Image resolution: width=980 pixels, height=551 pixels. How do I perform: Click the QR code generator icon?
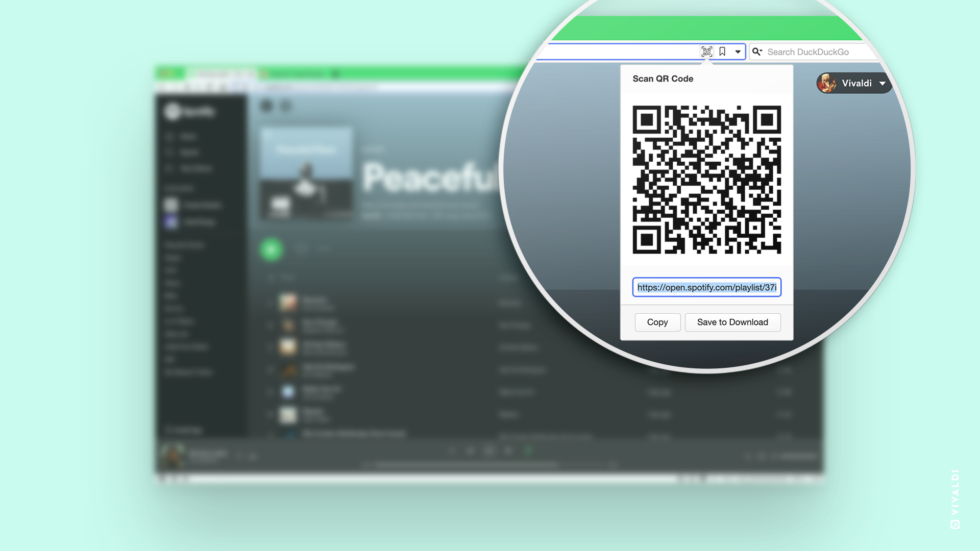pos(707,51)
